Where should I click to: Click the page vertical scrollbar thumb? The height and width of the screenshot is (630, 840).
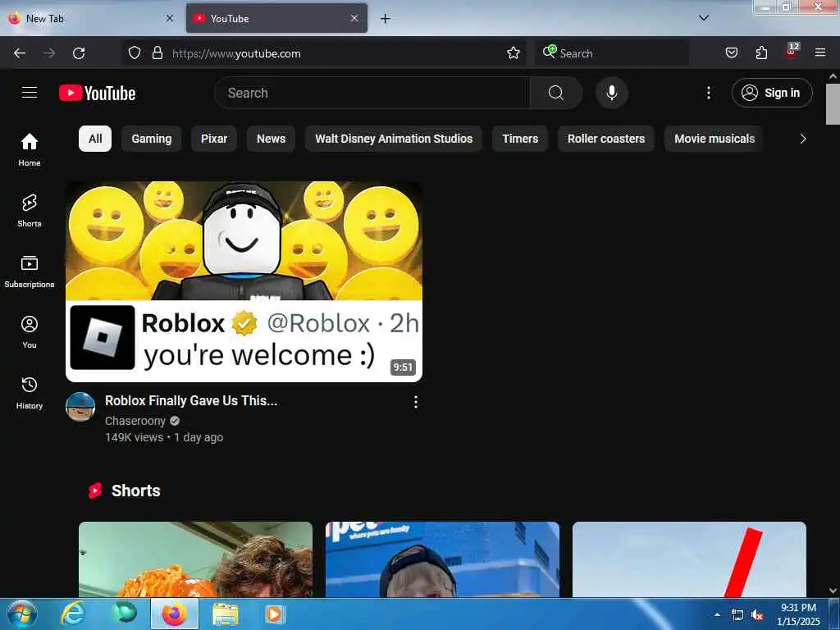click(x=833, y=104)
